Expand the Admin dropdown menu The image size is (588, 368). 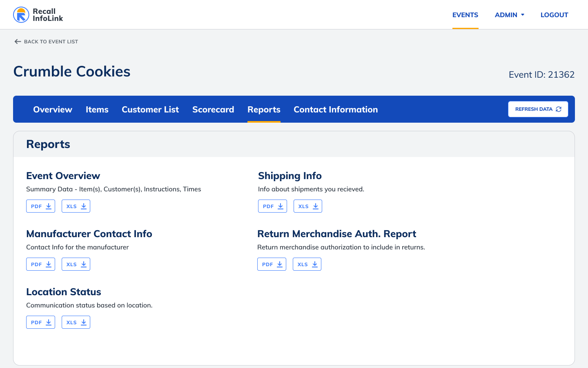coord(510,15)
